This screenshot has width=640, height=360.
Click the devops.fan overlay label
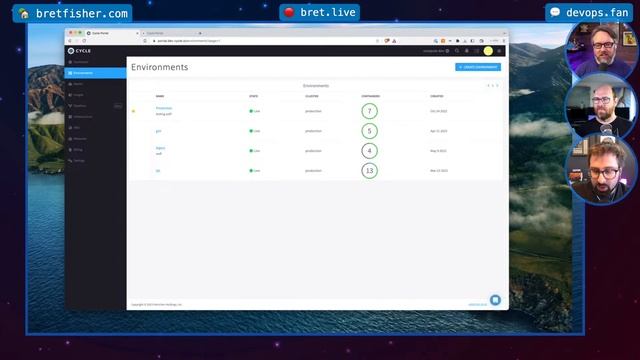(589, 13)
